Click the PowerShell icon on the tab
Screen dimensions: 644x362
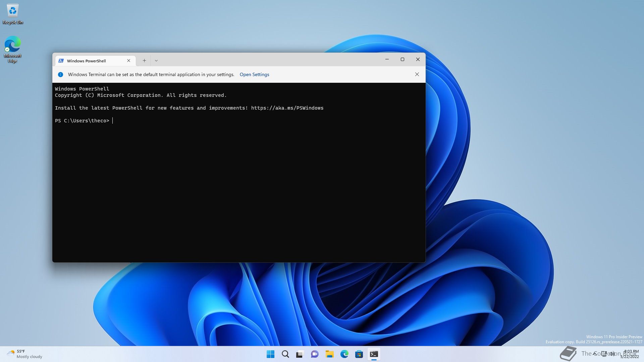[x=61, y=61]
